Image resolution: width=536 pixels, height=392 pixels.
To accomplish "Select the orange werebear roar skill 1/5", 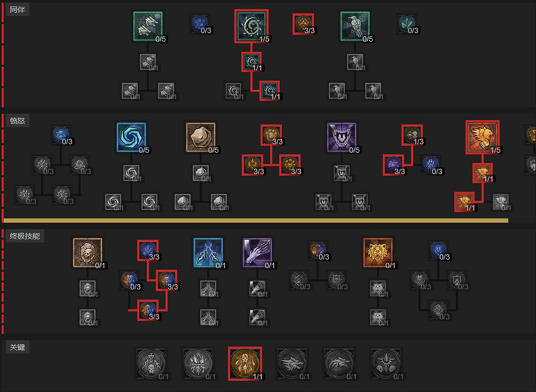I will click(483, 137).
